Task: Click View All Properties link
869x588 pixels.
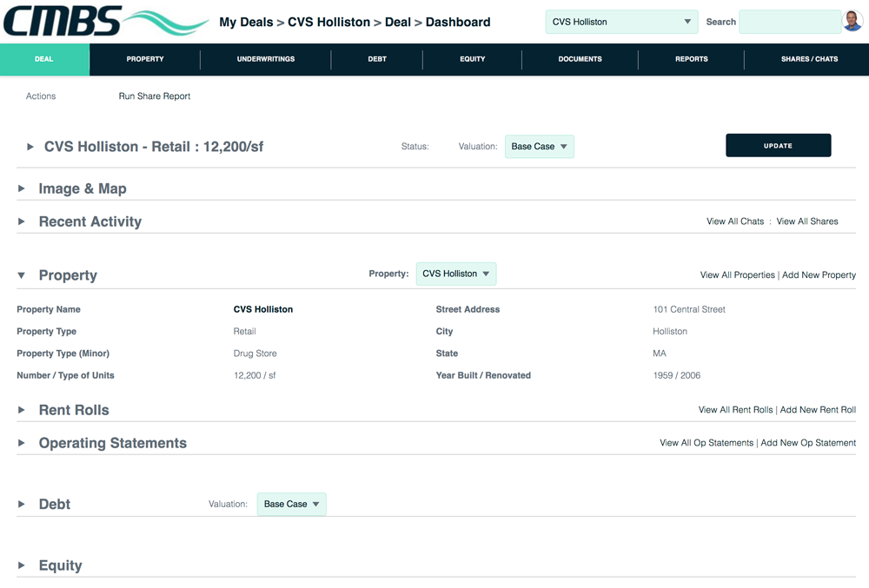Action: coord(737,275)
